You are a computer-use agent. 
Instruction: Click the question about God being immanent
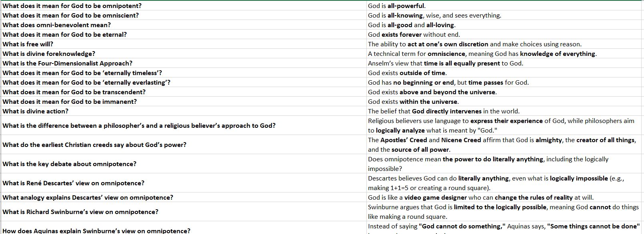[x=70, y=101]
